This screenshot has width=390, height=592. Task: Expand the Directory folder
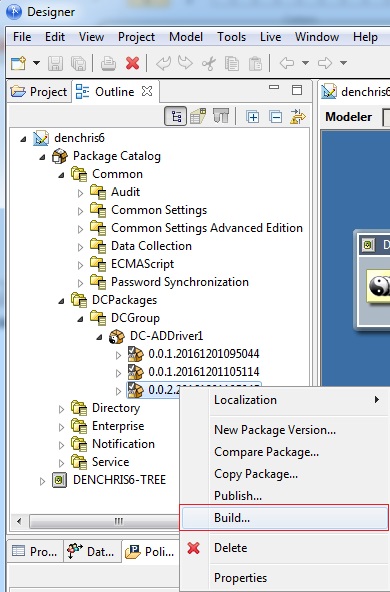61,409
